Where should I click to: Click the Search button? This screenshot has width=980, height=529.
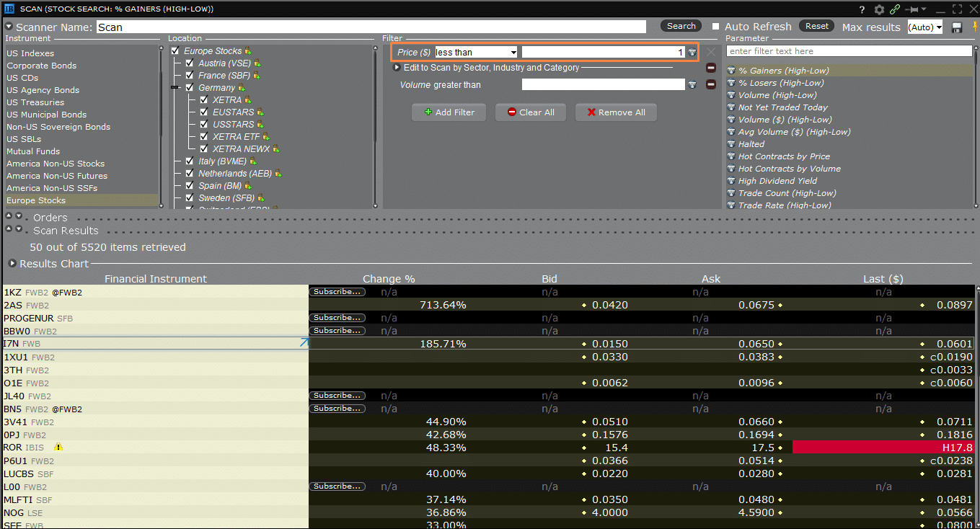coord(681,26)
